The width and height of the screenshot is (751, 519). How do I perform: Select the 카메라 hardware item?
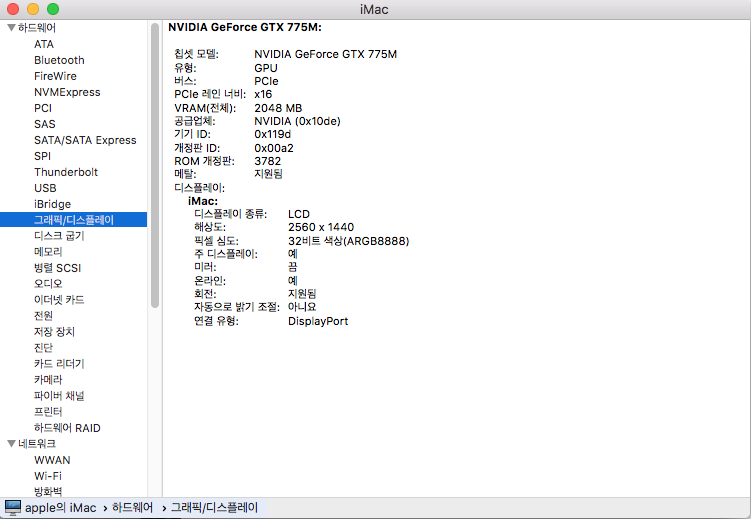(x=48, y=380)
